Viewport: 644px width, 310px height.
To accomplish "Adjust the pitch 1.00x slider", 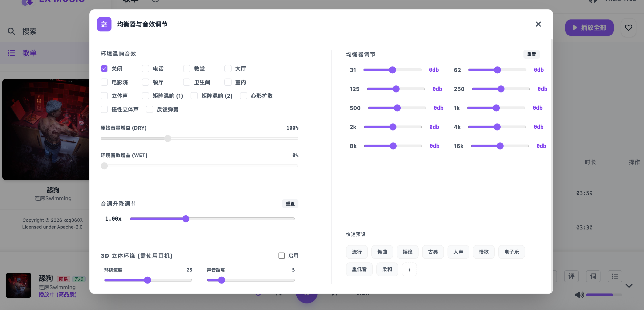I will pyautogui.click(x=186, y=219).
